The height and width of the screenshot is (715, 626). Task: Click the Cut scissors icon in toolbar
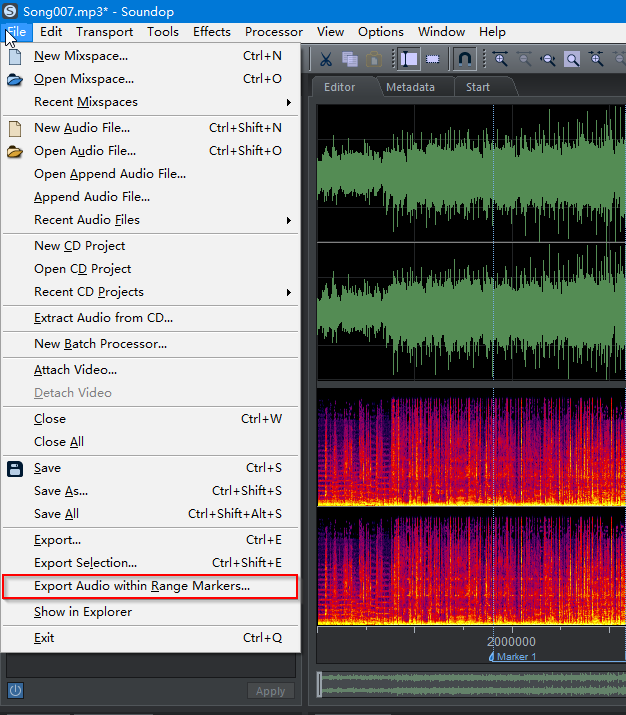point(326,59)
